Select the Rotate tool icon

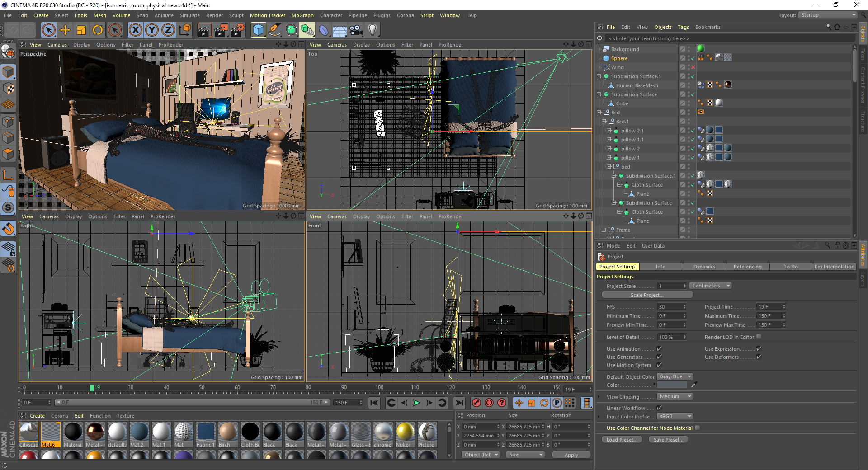click(98, 30)
